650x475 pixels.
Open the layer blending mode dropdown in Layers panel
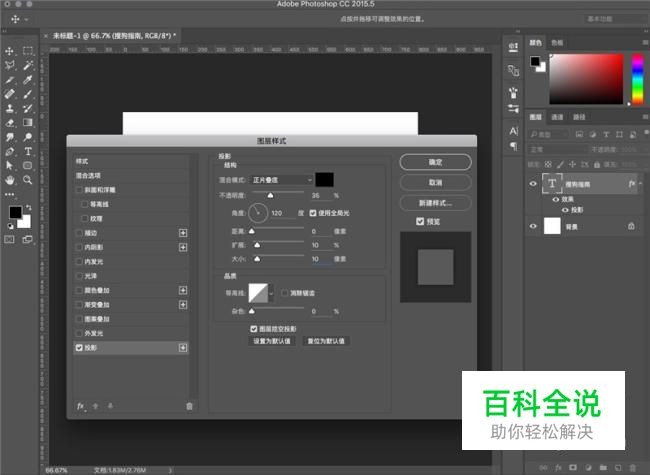click(x=558, y=149)
